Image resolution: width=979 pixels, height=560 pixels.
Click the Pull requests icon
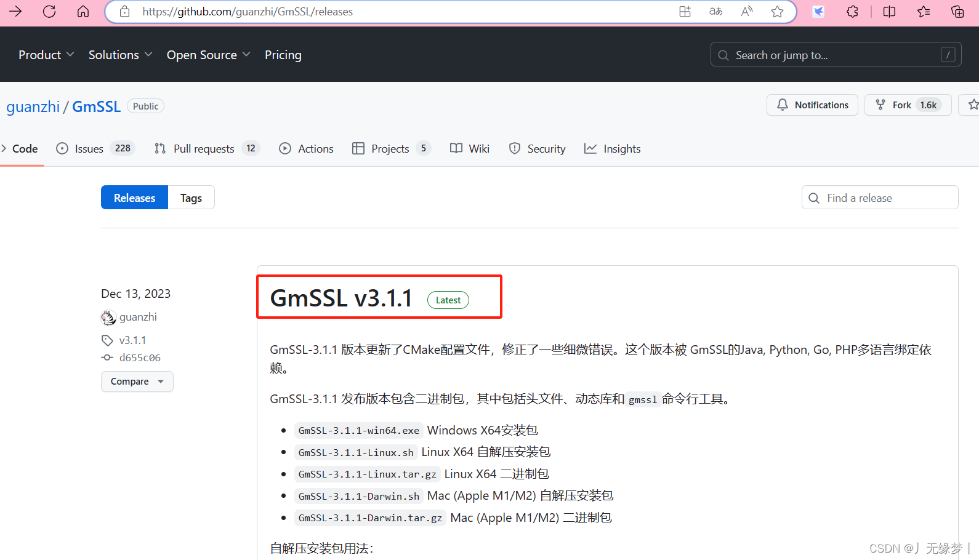[160, 148]
